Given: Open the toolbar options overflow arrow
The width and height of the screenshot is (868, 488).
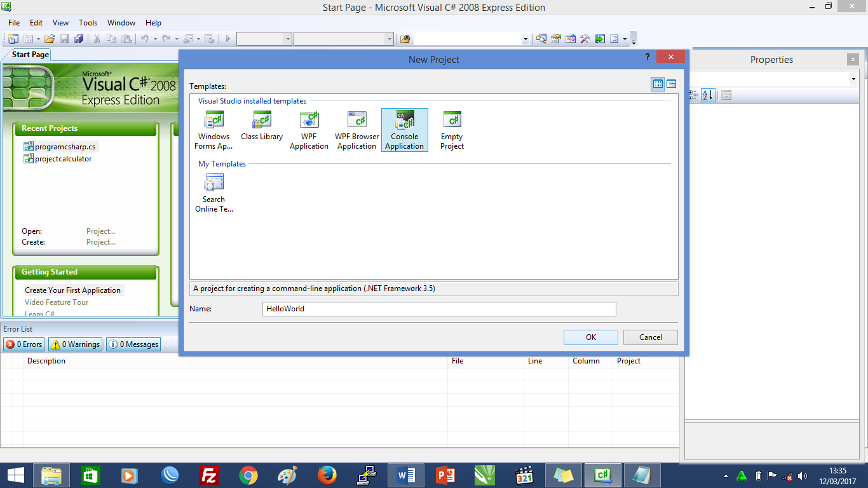Looking at the screenshot, I should tap(634, 39).
